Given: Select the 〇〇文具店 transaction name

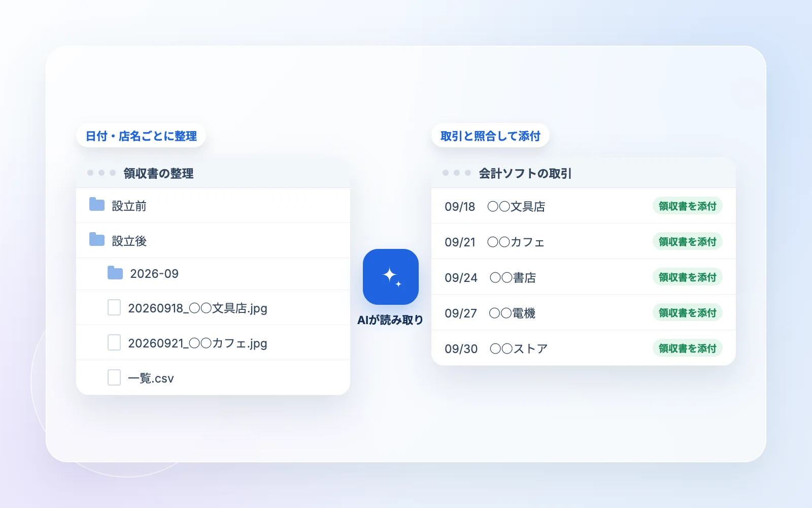Looking at the screenshot, I should (x=516, y=207).
